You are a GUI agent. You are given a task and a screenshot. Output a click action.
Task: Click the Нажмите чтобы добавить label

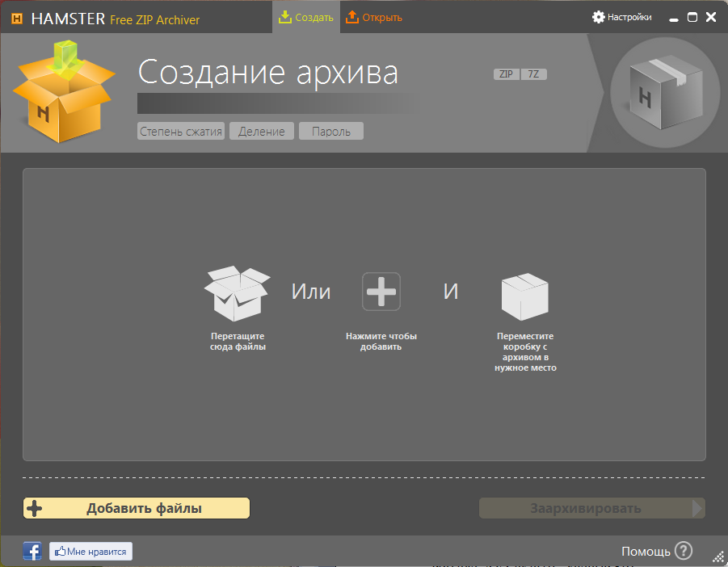(381, 342)
